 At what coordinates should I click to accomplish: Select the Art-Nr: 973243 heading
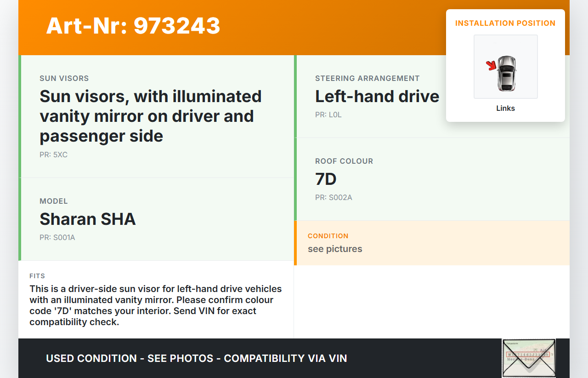tap(133, 26)
